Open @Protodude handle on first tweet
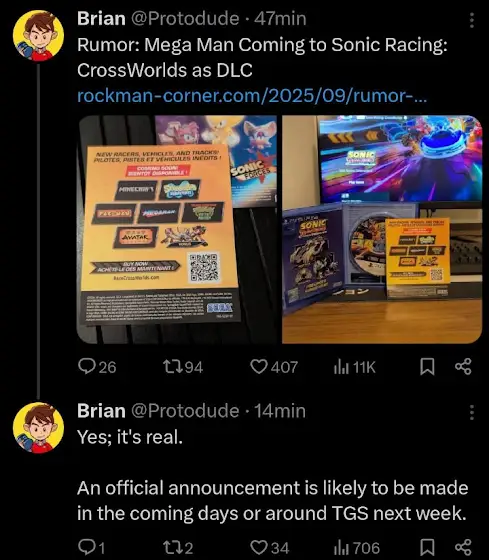 click(x=185, y=19)
